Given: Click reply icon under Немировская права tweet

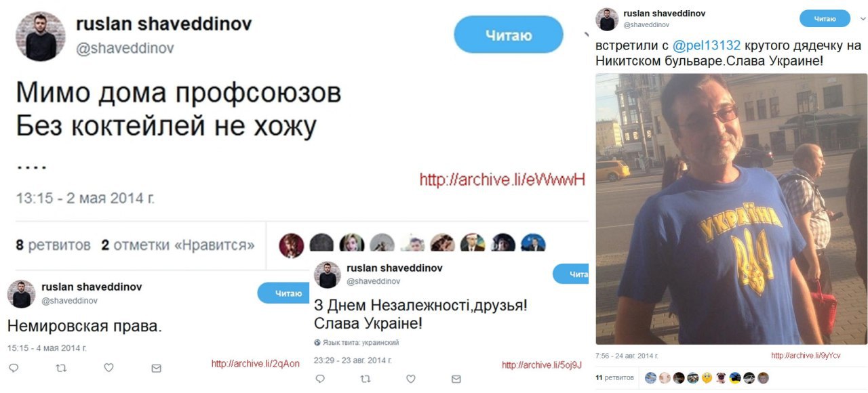Looking at the screenshot, I should pos(14,368).
